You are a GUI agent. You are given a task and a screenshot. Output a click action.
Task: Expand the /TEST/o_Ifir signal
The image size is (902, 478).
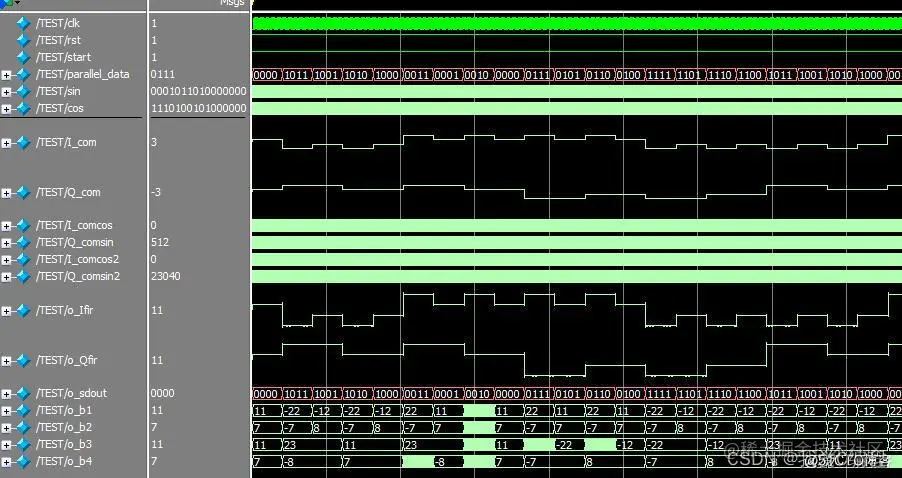coord(6,311)
